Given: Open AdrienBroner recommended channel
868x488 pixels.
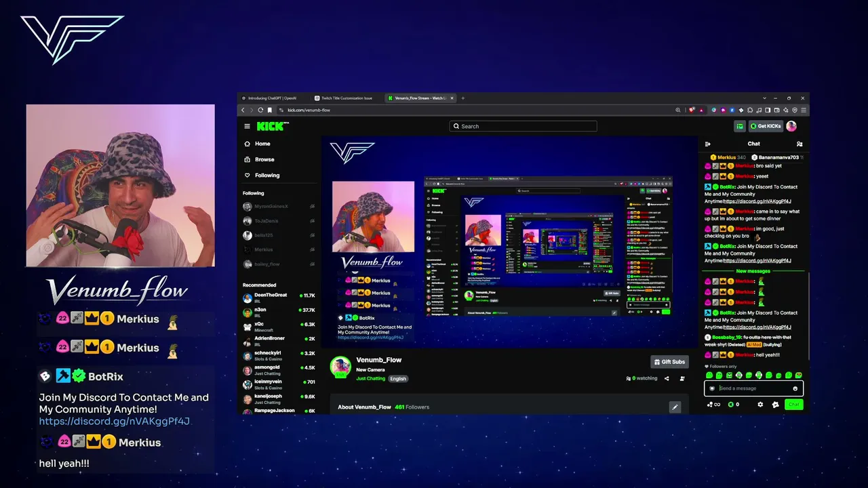Looking at the screenshot, I should (279, 340).
